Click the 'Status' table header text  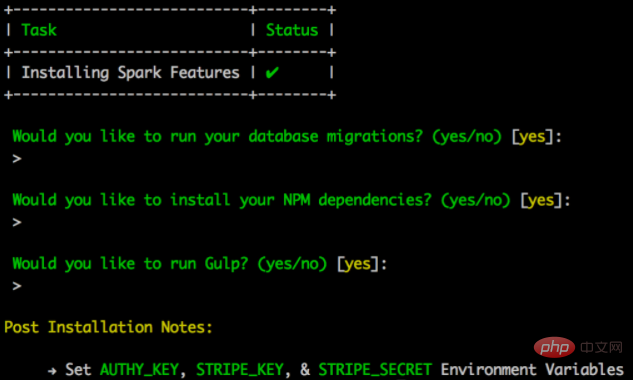click(x=292, y=30)
